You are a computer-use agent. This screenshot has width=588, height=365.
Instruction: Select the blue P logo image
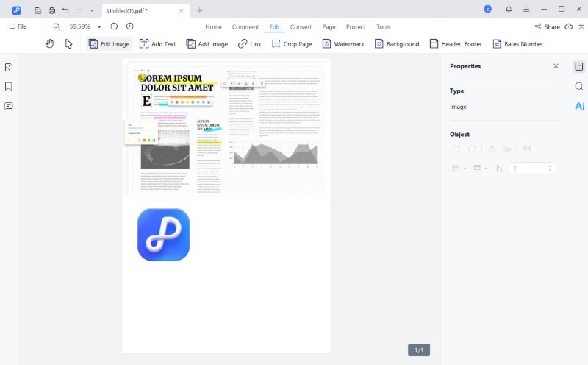click(x=163, y=235)
